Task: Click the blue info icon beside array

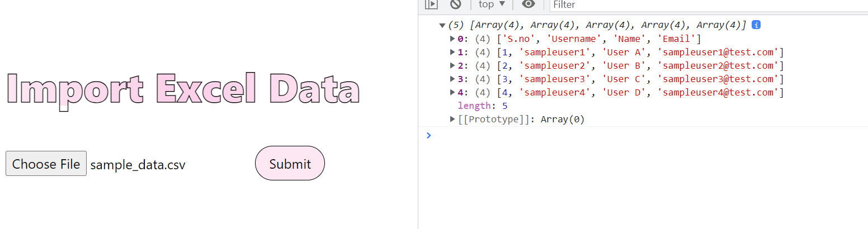Action: click(756, 25)
